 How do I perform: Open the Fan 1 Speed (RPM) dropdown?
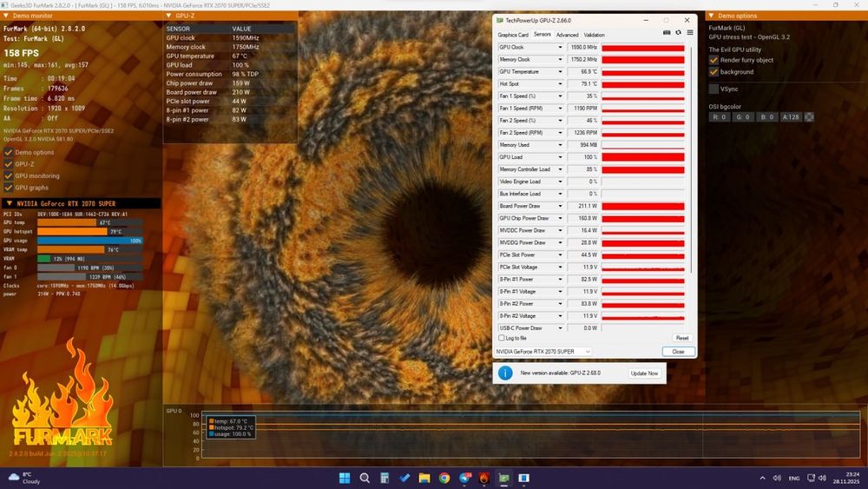(560, 109)
